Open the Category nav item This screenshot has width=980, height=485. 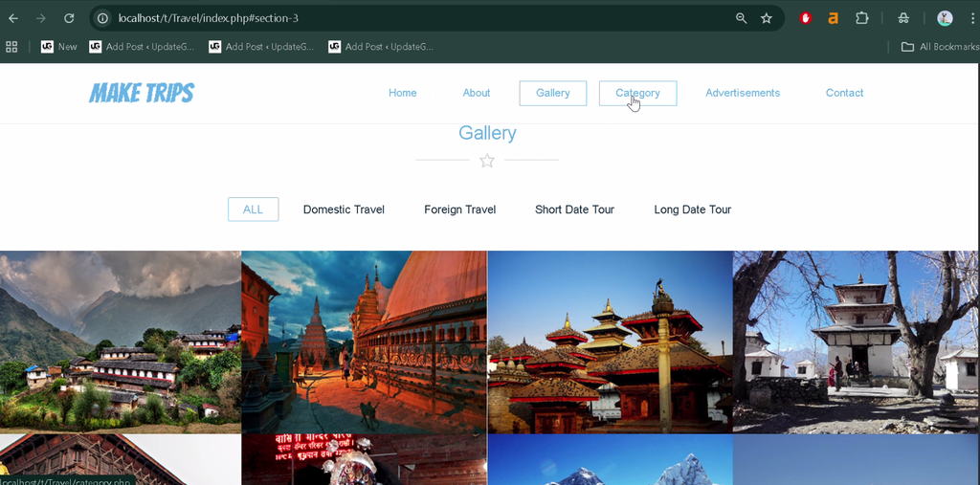click(x=637, y=93)
